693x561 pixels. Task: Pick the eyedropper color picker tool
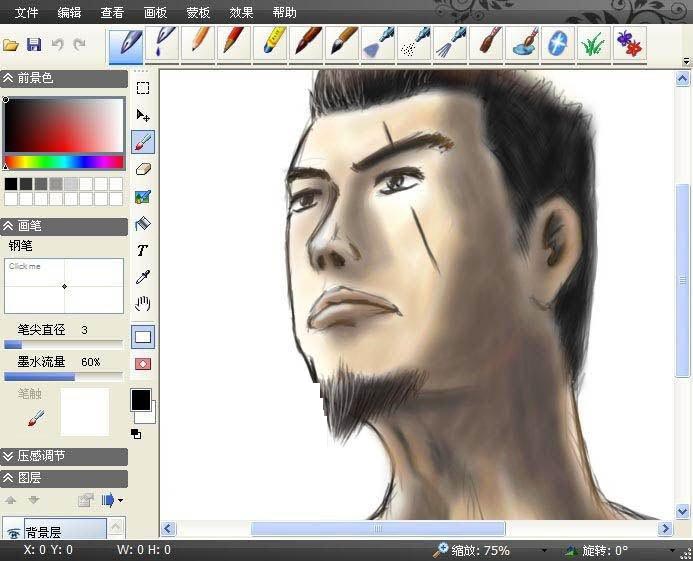(x=143, y=277)
